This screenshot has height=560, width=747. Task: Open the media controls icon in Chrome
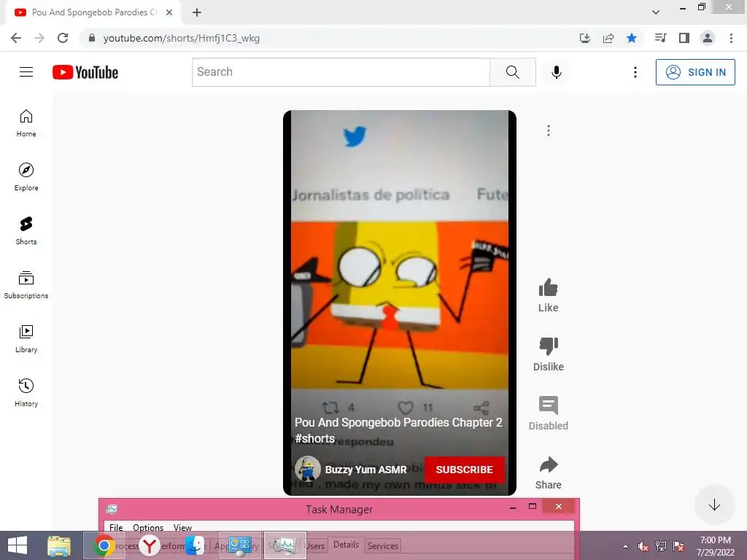pyautogui.click(x=660, y=38)
